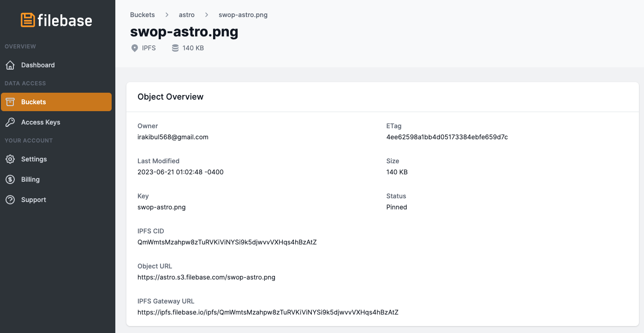Click Last Modified value 2023-06-21 01:02:48 -0400
Screen dimensions: 644x333
[x=180, y=172]
